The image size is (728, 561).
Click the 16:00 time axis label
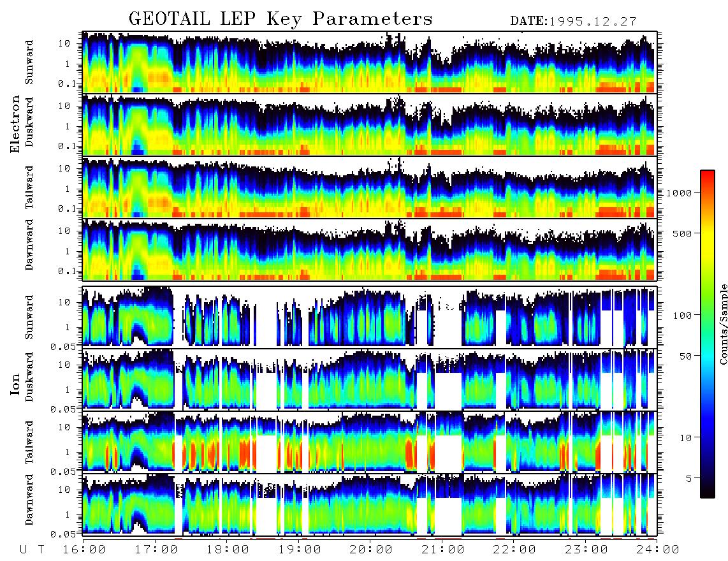coord(84,550)
